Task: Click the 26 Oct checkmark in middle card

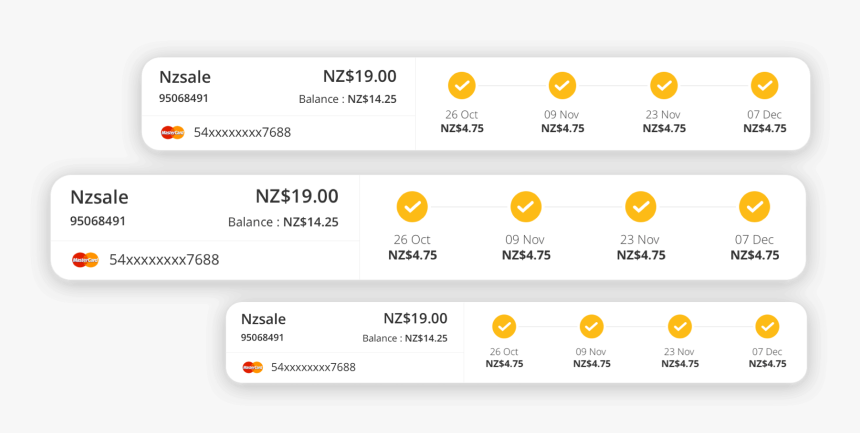Action: click(412, 207)
